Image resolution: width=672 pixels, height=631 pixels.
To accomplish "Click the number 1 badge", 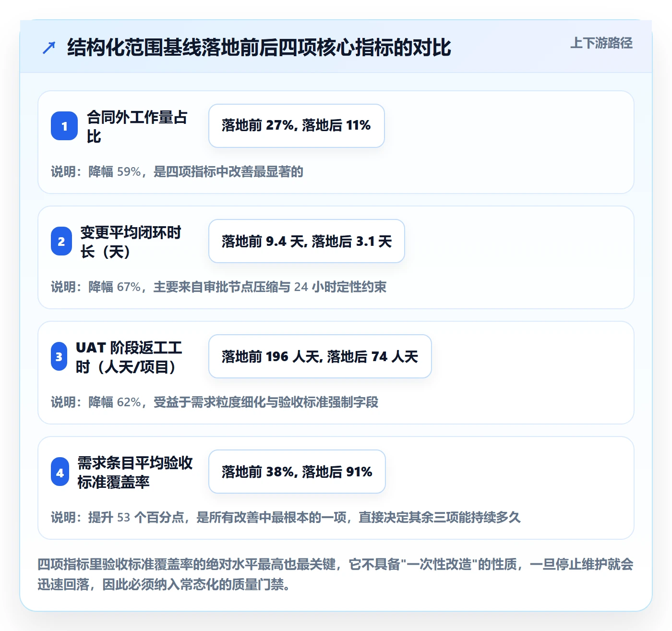I will 64,126.
